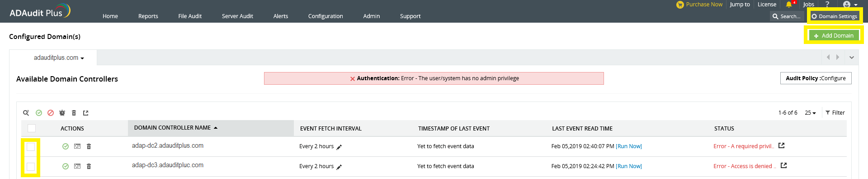The image size is (868, 179).
Task: Click the alarm clock schedule icon in toolbar
Action: pos(62,113)
